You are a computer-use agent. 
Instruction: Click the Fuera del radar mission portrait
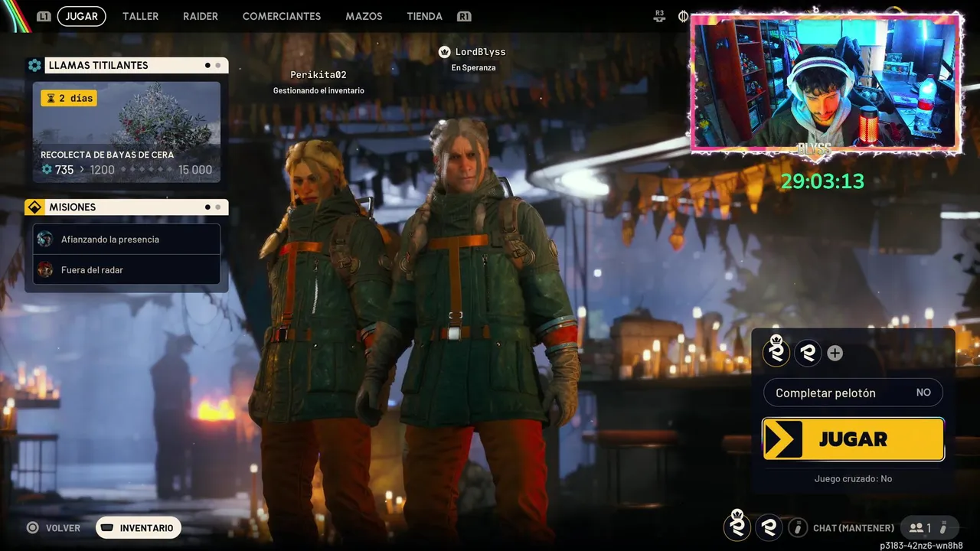[x=45, y=269]
